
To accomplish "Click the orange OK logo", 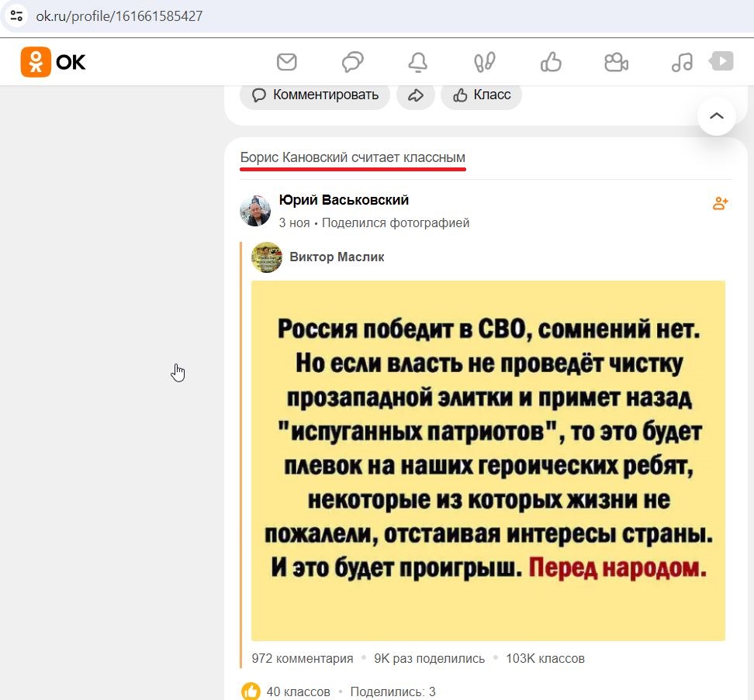I will [x=35, y=62].
